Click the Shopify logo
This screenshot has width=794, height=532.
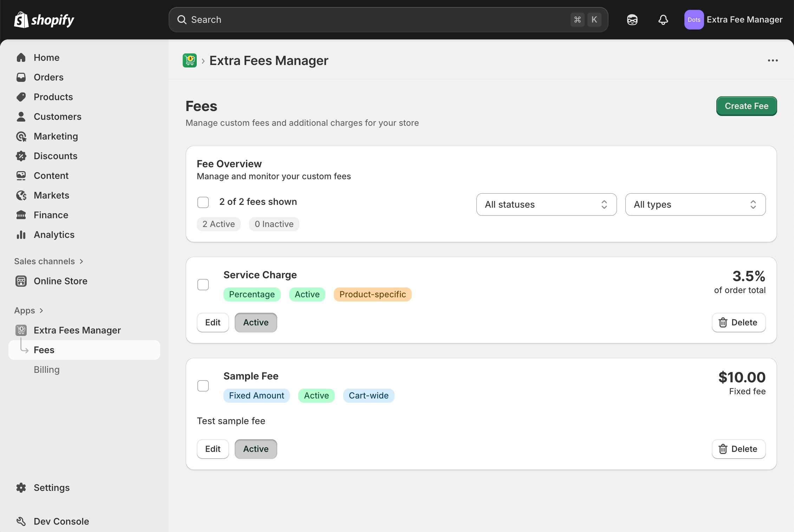44,20
